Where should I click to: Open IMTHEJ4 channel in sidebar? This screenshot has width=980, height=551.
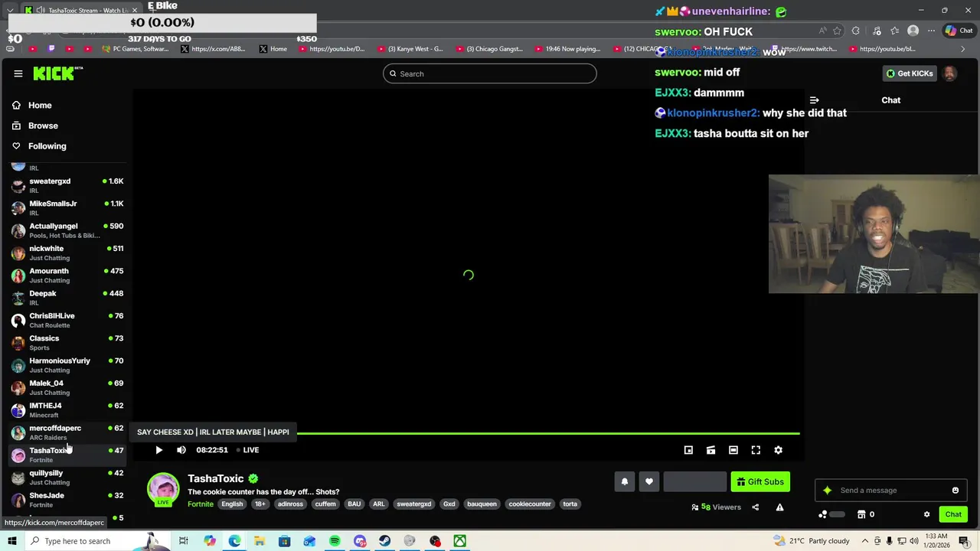tap(67, 409)
